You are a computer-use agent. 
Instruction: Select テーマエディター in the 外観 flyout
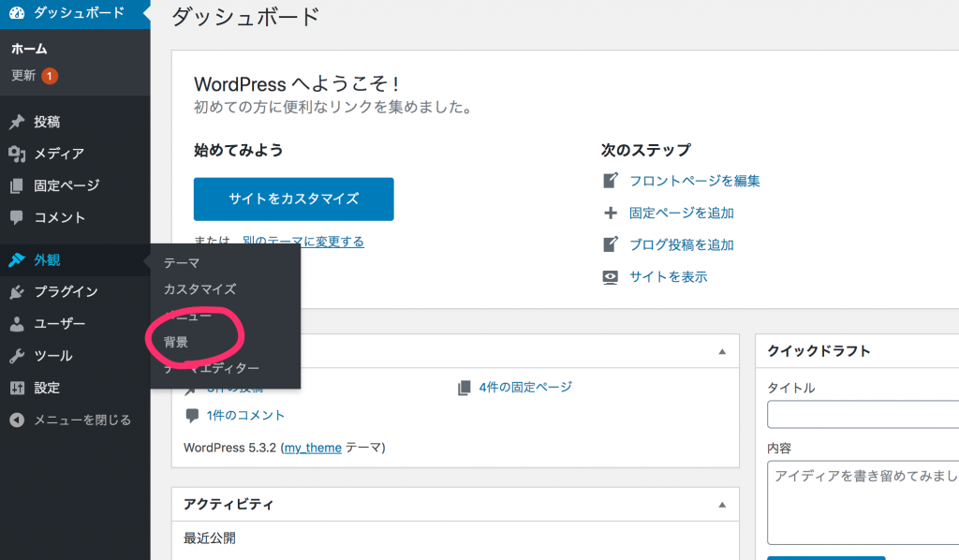[211, 368]
